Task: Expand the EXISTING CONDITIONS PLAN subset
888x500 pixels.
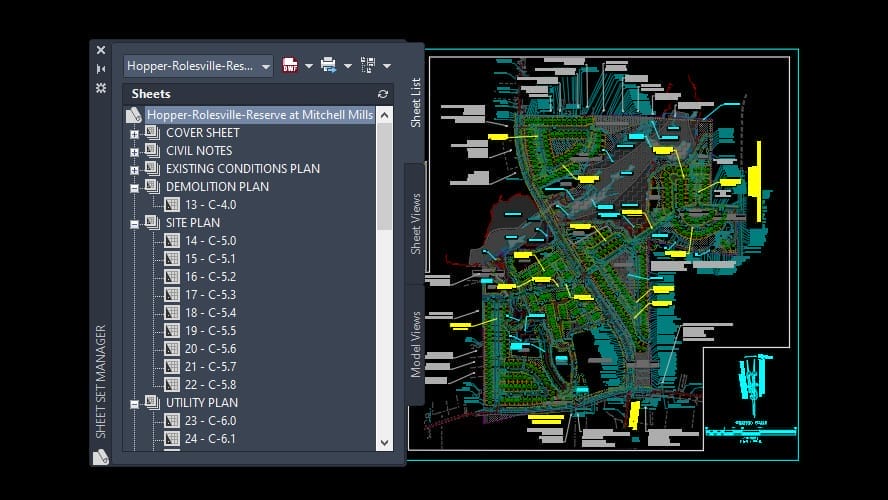Action: click(134, 170)
